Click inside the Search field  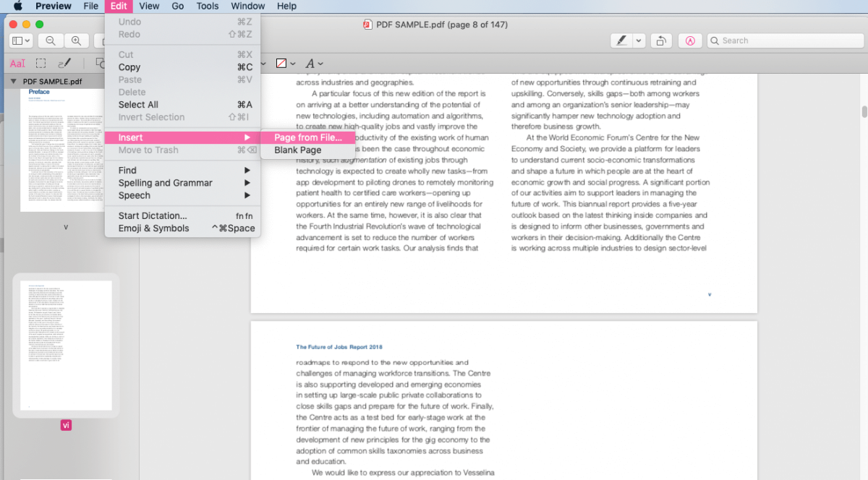[x=785, y=40]
